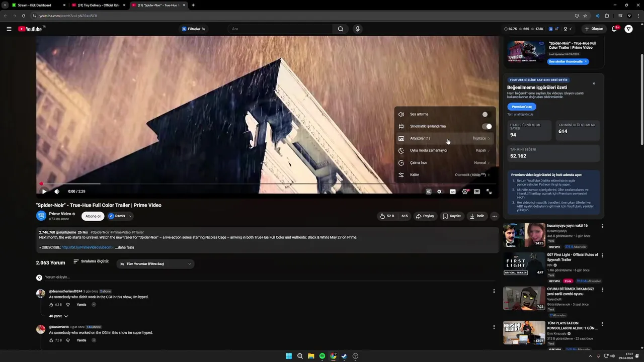Close the Beğenilmeme içgörüleri panel
This screenshot has width=644, height=362.
click(x=594, y=83)
